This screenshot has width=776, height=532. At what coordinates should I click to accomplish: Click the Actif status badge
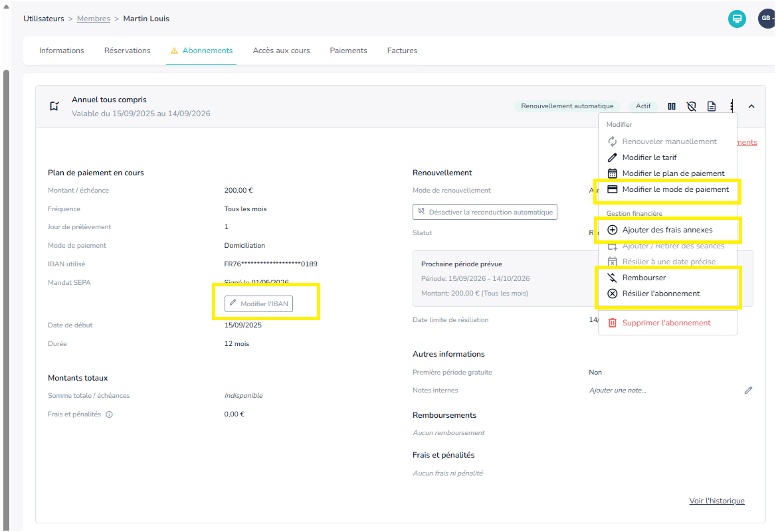(643, 106)
